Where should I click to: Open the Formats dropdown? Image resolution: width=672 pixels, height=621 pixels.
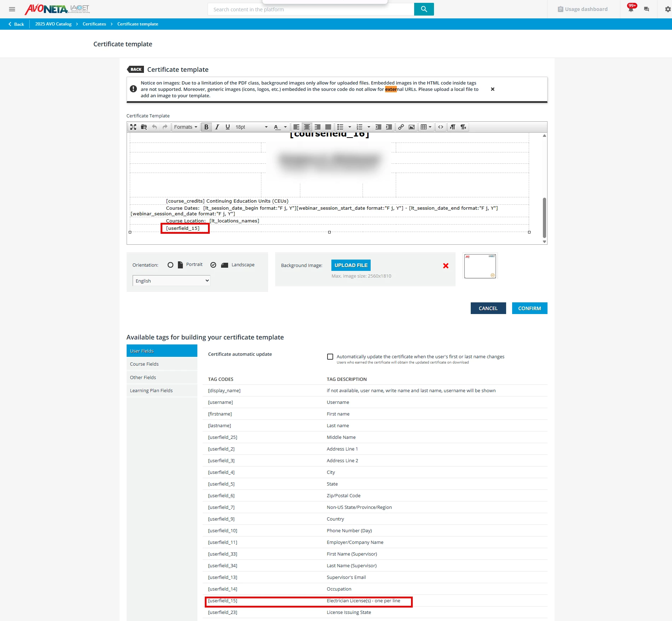tap(186, 127)
